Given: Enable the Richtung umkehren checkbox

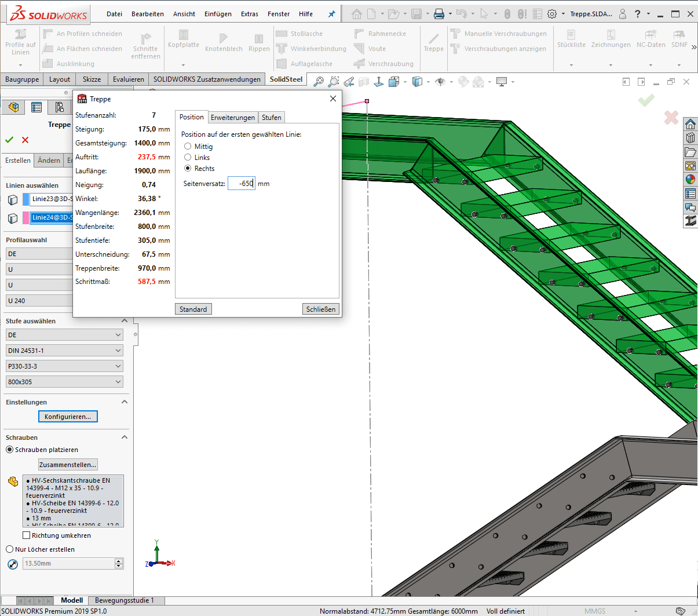Looking at the screenshot, I should tap(26, 535).
